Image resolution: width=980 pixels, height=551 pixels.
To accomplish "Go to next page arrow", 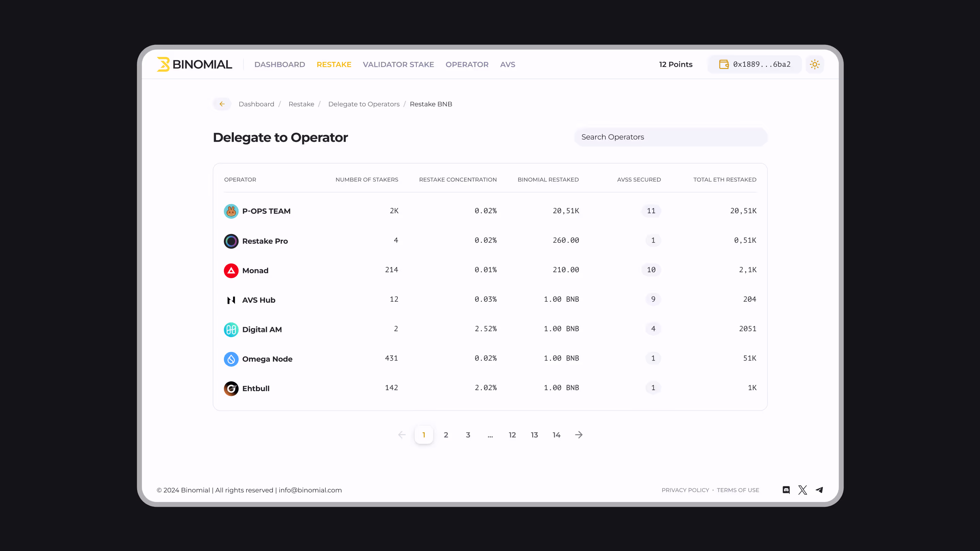I will point(578,435).
